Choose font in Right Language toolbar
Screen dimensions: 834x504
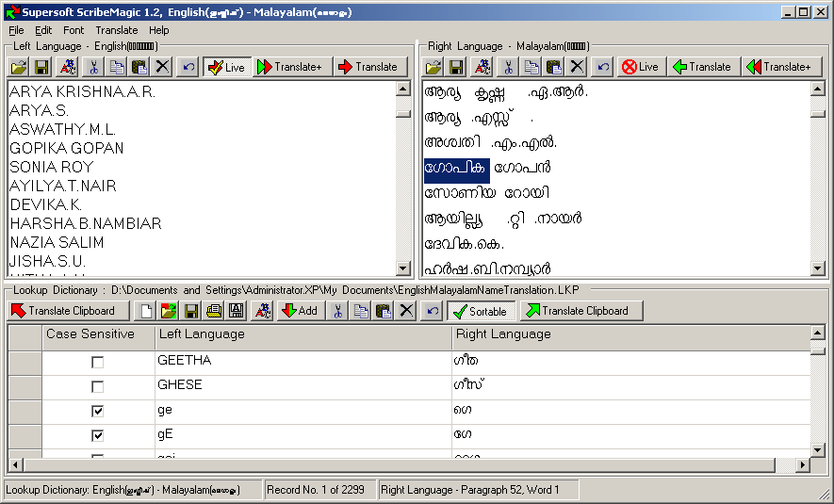point(482,67)
